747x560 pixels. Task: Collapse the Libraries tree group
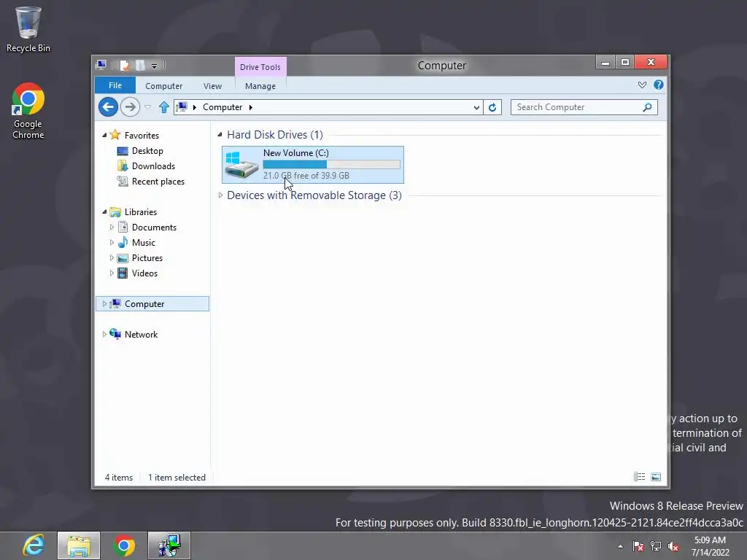(104, 212)
